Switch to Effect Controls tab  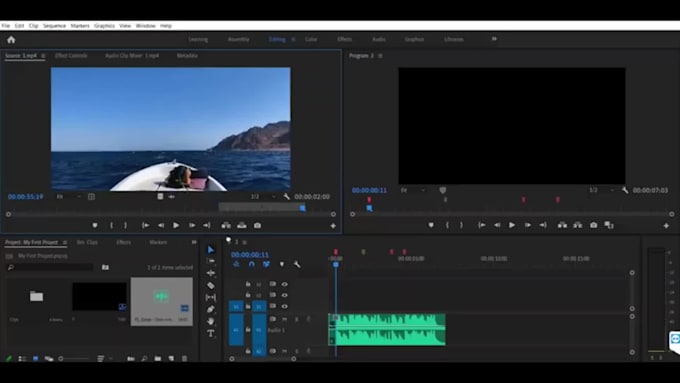(71, 56)
